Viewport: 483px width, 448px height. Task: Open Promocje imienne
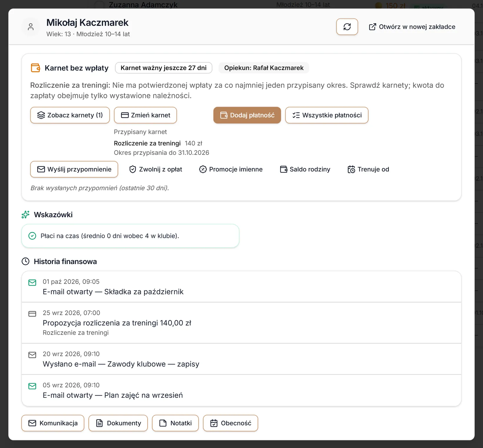[x=231, y=169]
